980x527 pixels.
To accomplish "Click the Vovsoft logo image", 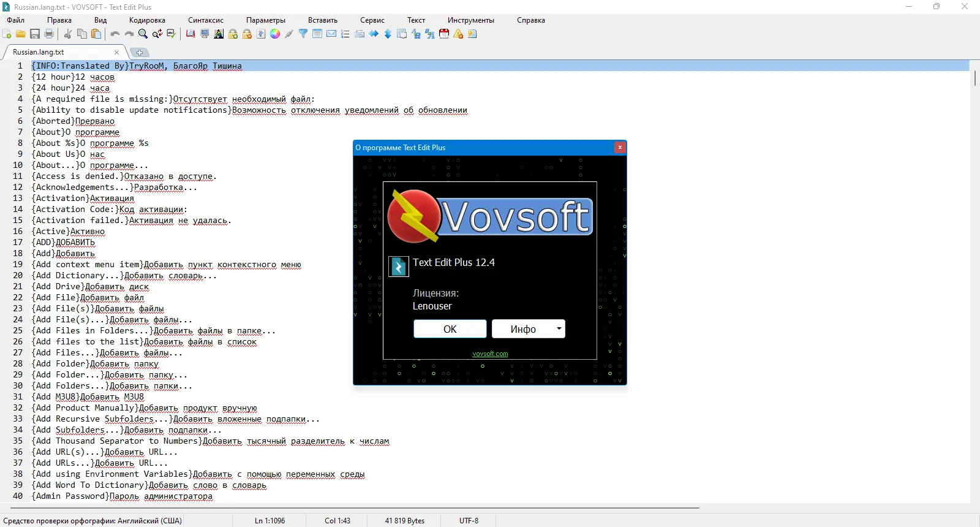I will [490, 216].
